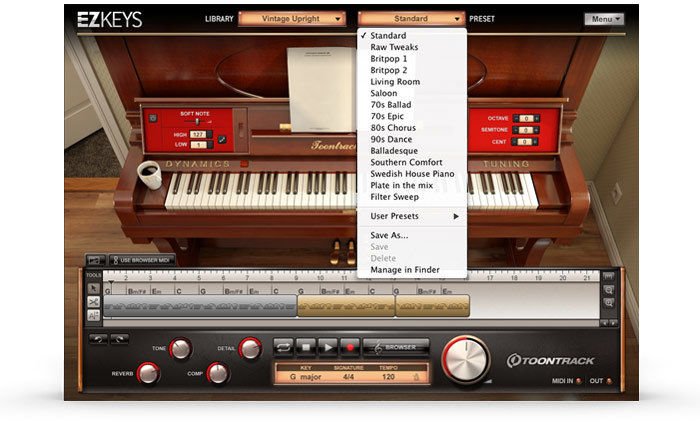Click the large master volume knob
This screenshot has height=430, width=700.
466,359
